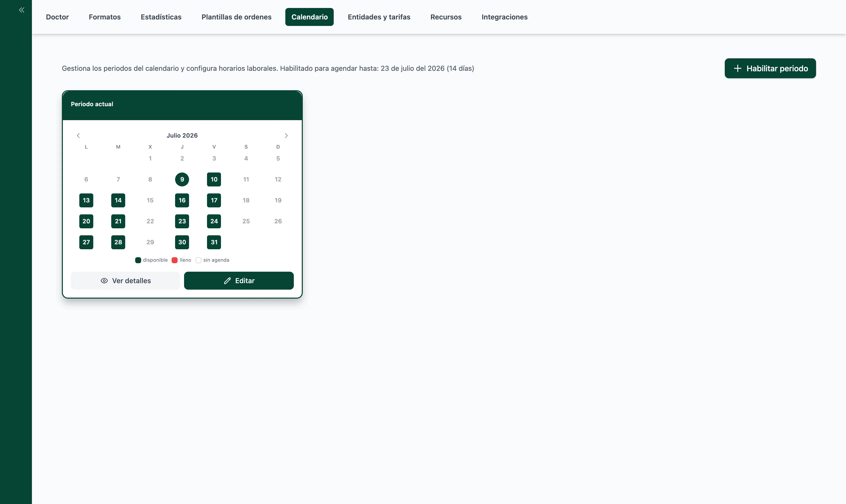Click unscheduled day 15
Screen dimensions: 846x504
tap(150, 200)
